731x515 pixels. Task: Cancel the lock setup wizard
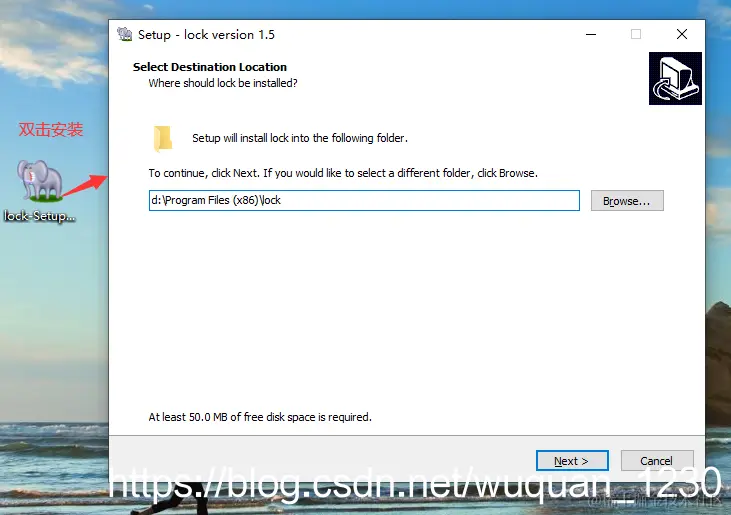(x=656, y=460)
